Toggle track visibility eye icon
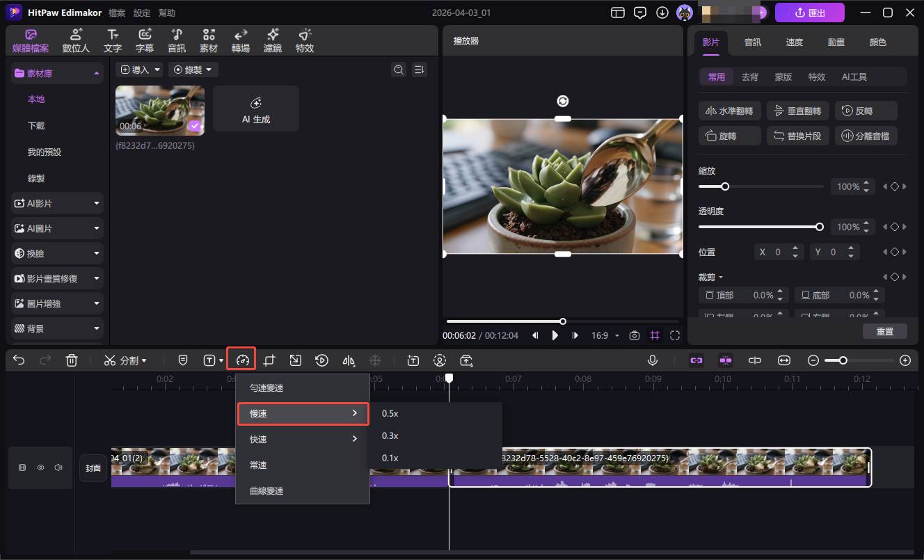 [x=40, y=467]
